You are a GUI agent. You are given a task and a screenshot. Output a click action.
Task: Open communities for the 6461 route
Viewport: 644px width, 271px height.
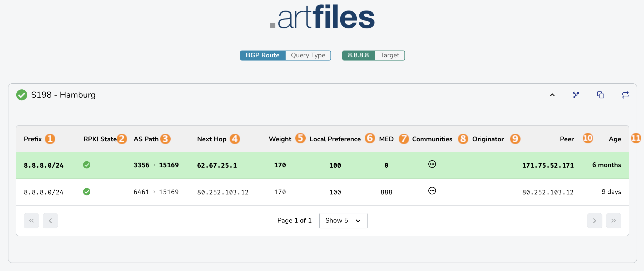pyautogui.click(x=432, y=191)
